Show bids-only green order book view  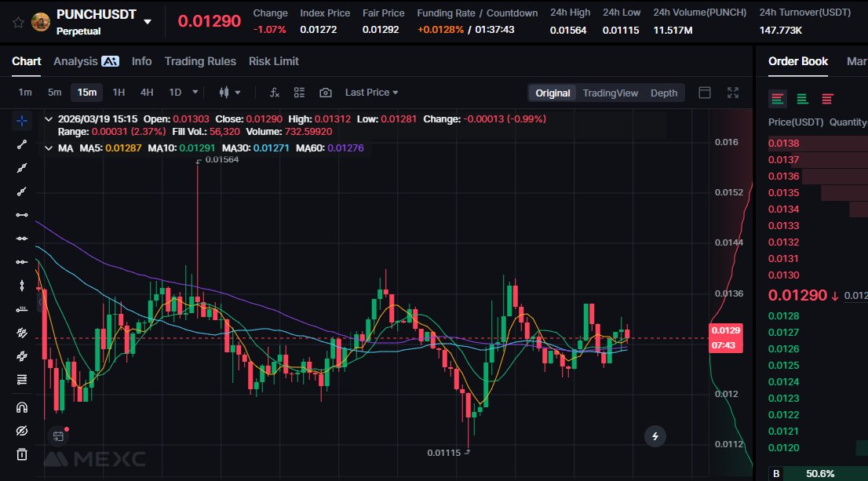point(803,99)
